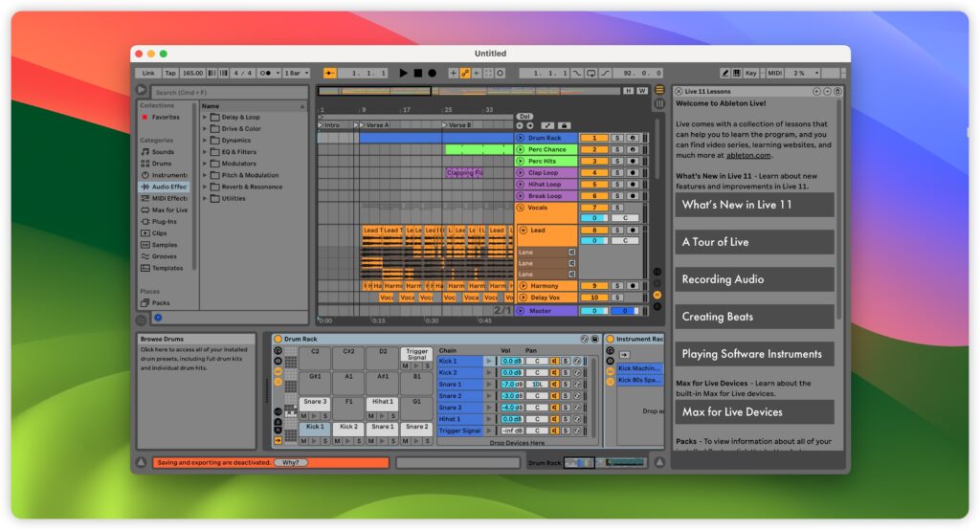980x530 pixels.
Task: Solo the Drum Rack track
Action: coord(617,138)
